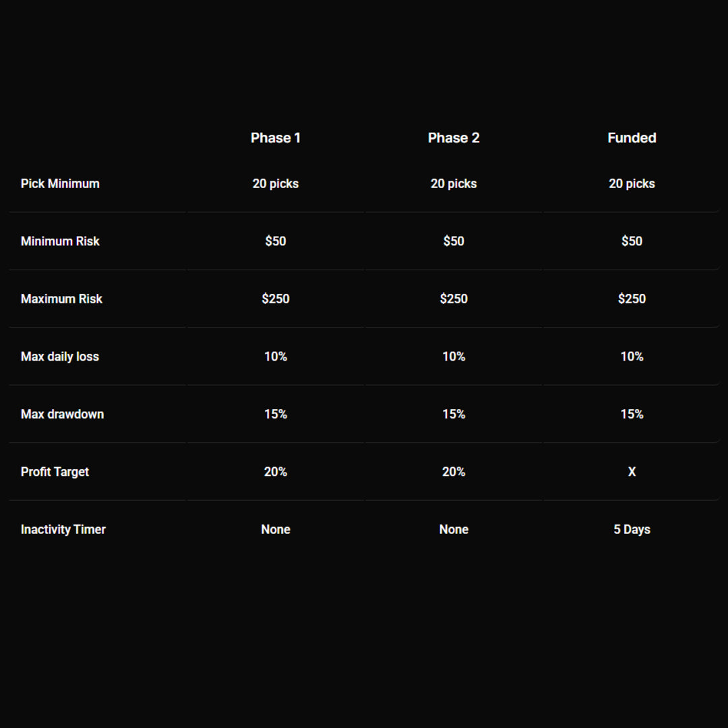Select the Max daily loss label
728x728 pixels.
pyautogui.click(x=60, y=357)
